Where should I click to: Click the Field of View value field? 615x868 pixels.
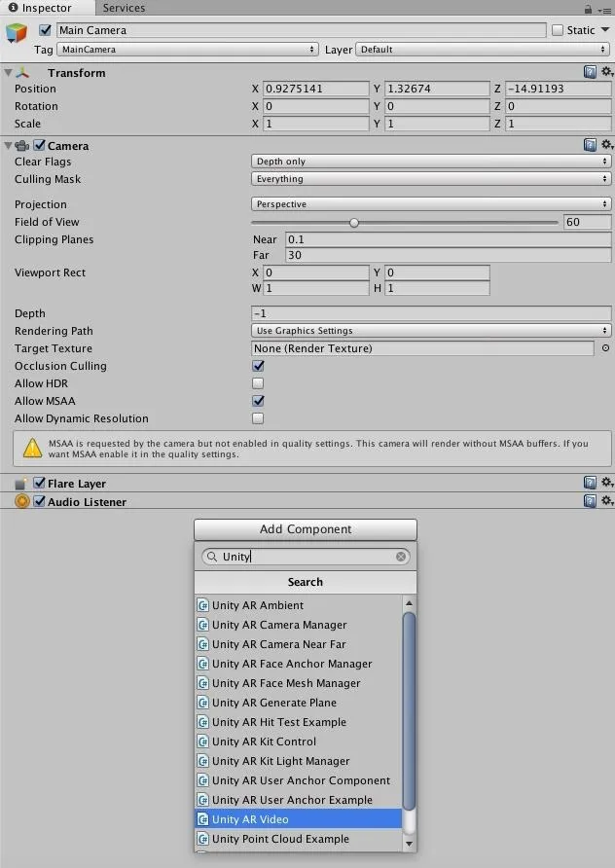588,222
